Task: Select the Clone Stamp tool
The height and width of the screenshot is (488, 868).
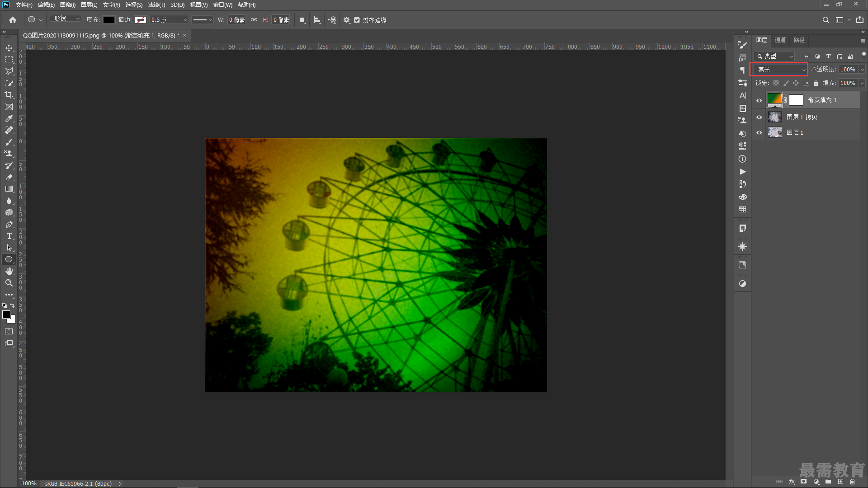Action: tap(9, 154)
